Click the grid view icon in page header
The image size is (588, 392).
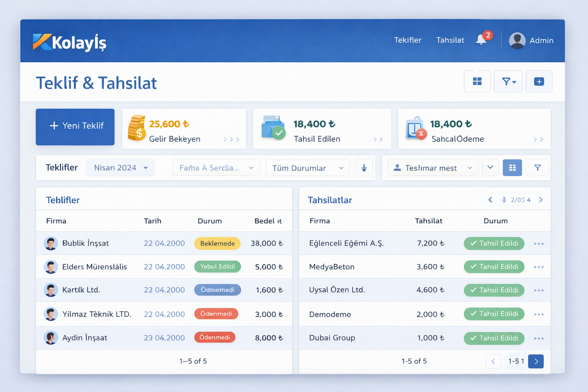coord(477,82)
